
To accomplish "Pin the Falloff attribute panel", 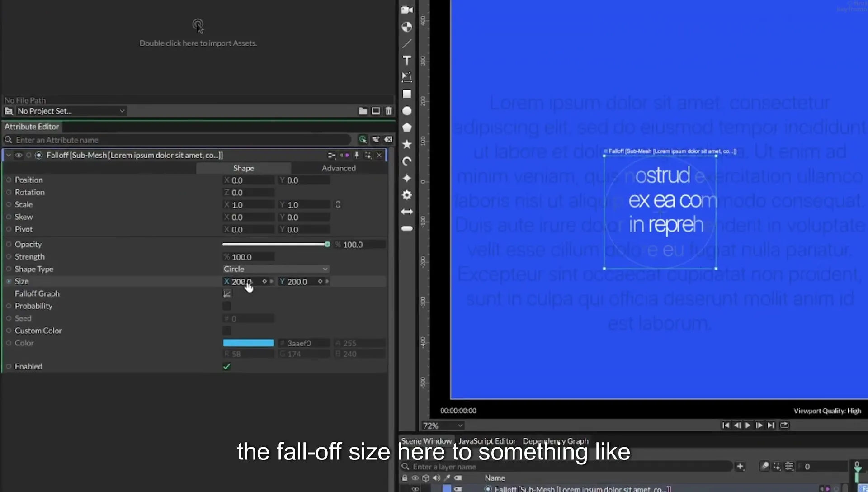I will [356, 155].
